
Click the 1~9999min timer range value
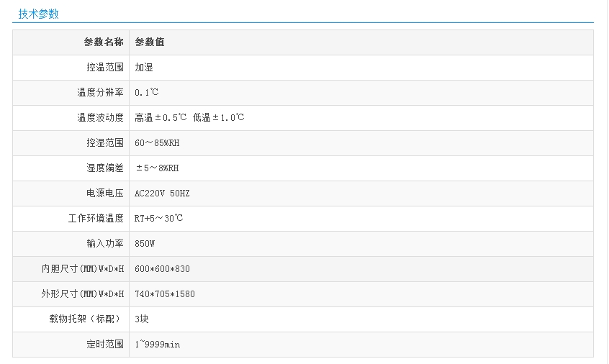click(x=157, y=345)
